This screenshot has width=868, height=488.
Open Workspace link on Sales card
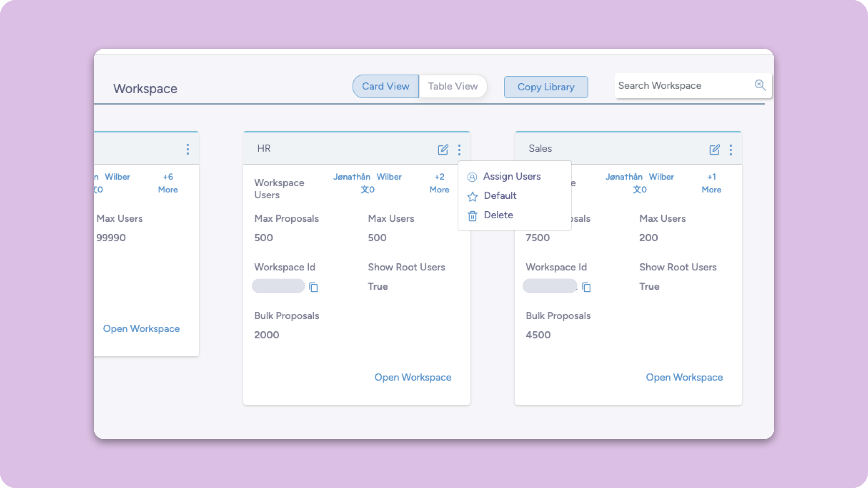tap(684, 377)
